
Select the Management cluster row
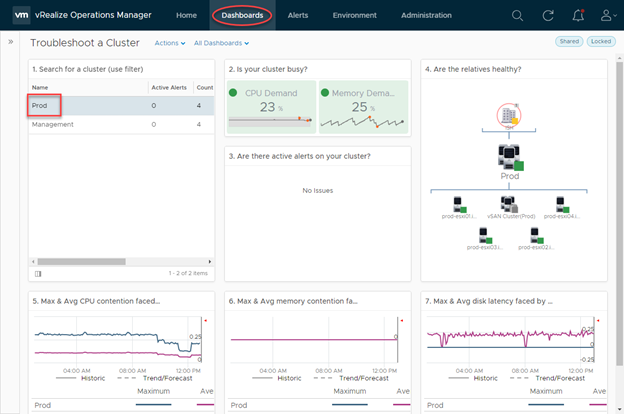[x=121, y=125]
